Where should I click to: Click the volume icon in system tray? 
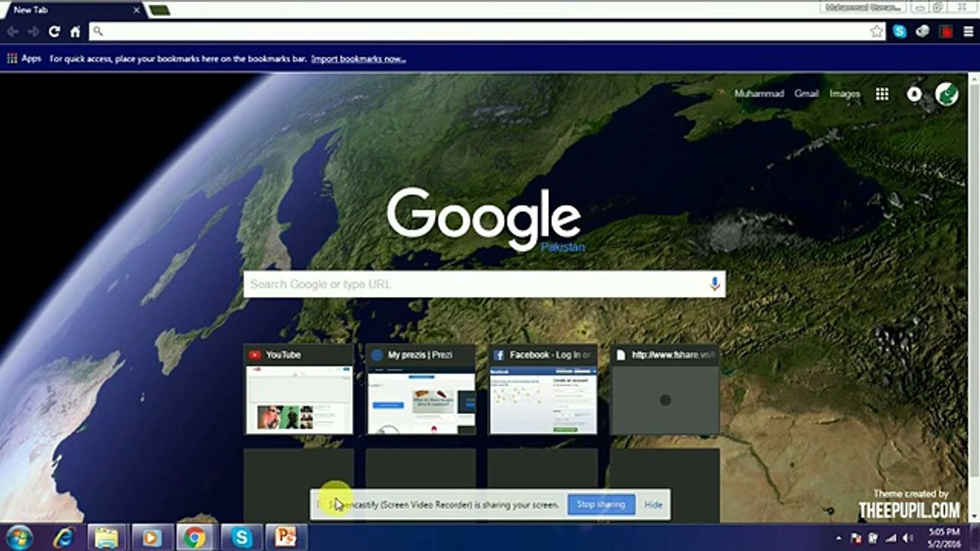908,538
